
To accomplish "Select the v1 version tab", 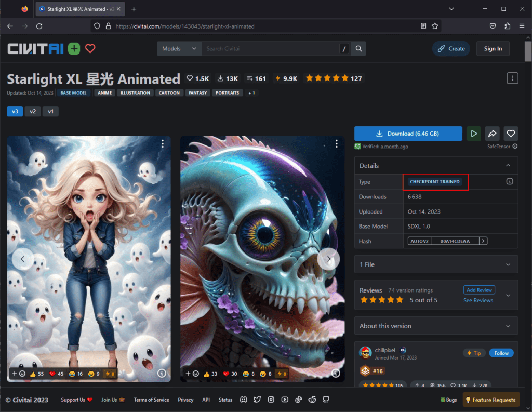I will (50, 111).
